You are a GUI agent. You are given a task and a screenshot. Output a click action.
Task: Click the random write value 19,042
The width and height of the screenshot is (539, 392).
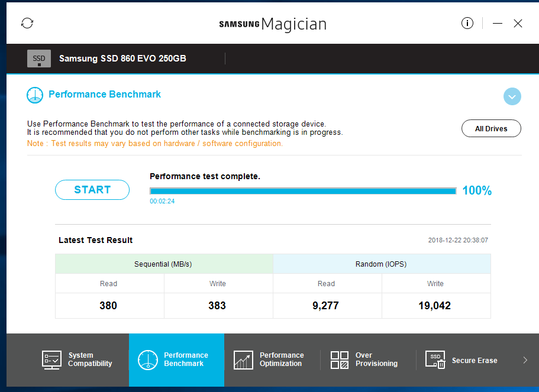coord(434,306)
